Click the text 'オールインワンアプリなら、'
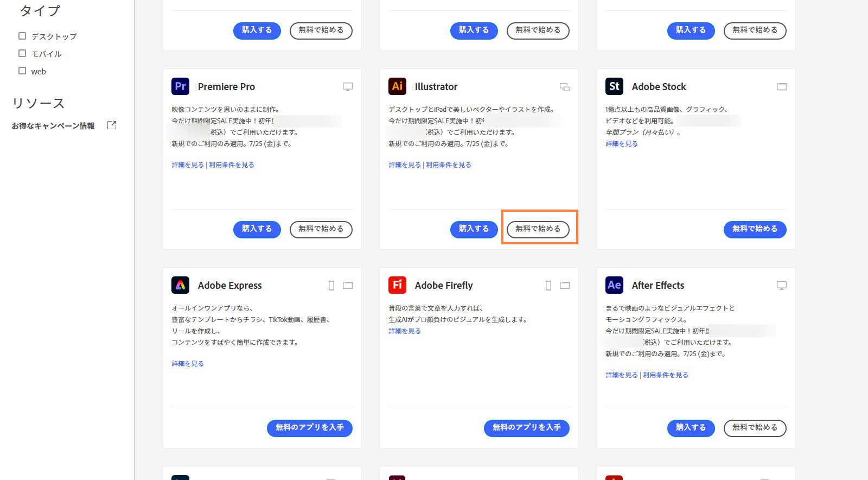This screenshot has width=868, height=480. tap(212, 308)
